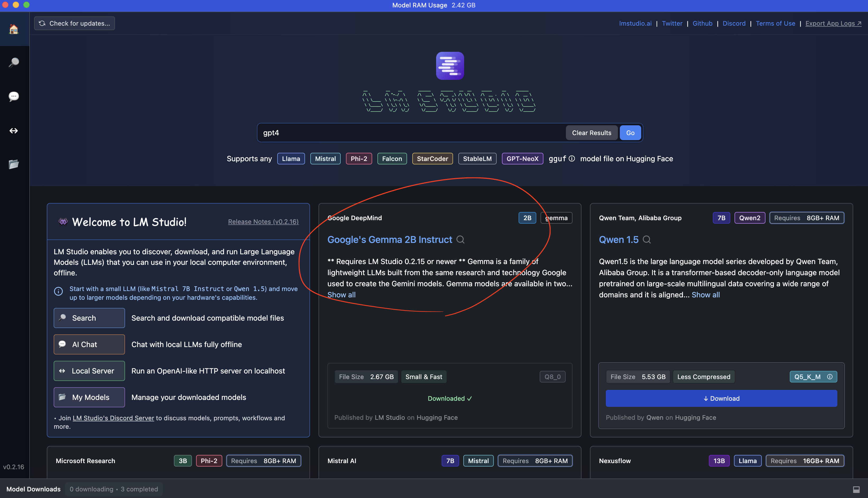Click the Qwen2 tag on Qwen card
The height and width of the screenshot is (498, 868).
coord(750,218)
